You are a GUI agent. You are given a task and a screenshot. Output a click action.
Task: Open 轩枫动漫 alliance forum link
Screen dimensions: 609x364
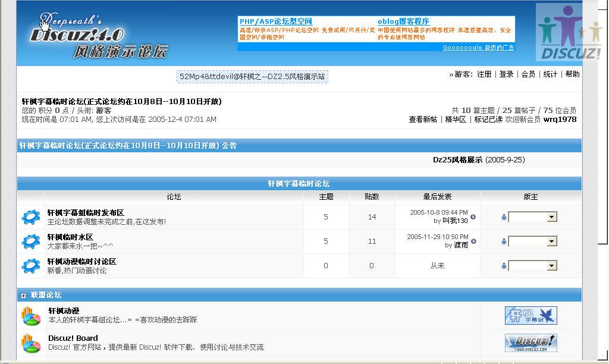point(64,311)
